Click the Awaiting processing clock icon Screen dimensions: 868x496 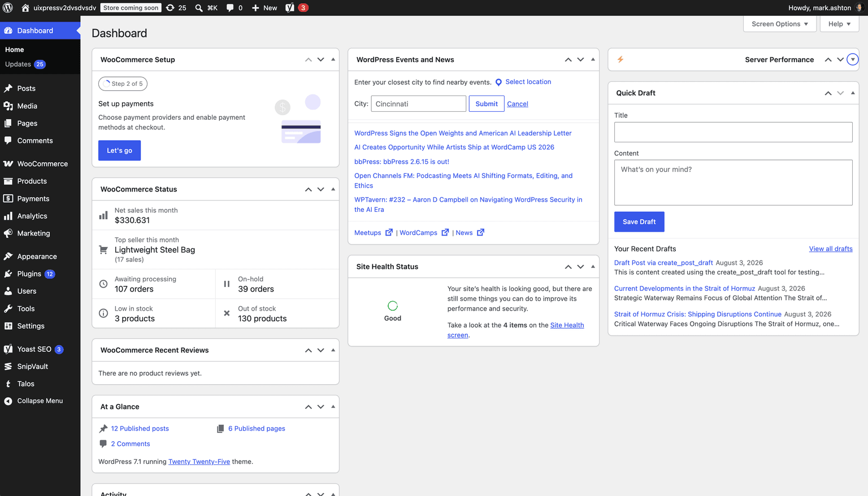point(103,284)
